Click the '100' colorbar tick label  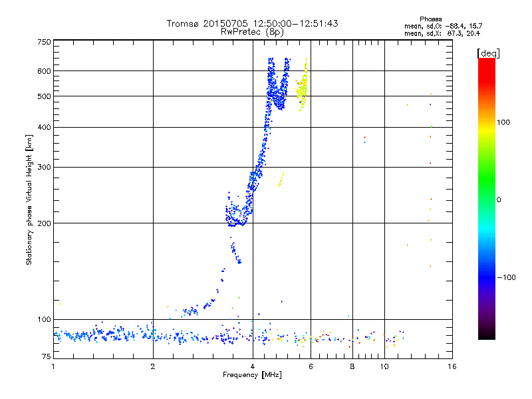[x=503, y=122]
